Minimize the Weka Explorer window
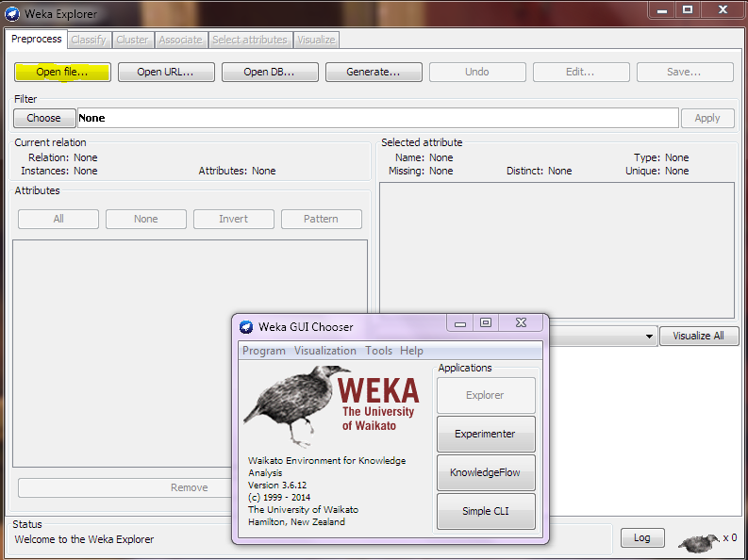The height and width of the screenshot is (560, 748). point(661,9)
